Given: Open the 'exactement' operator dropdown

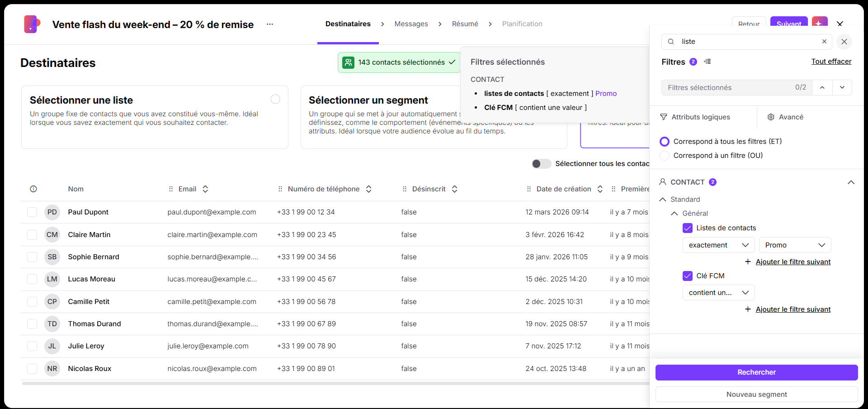Looking at the screenshot, I should pos(718,245).
